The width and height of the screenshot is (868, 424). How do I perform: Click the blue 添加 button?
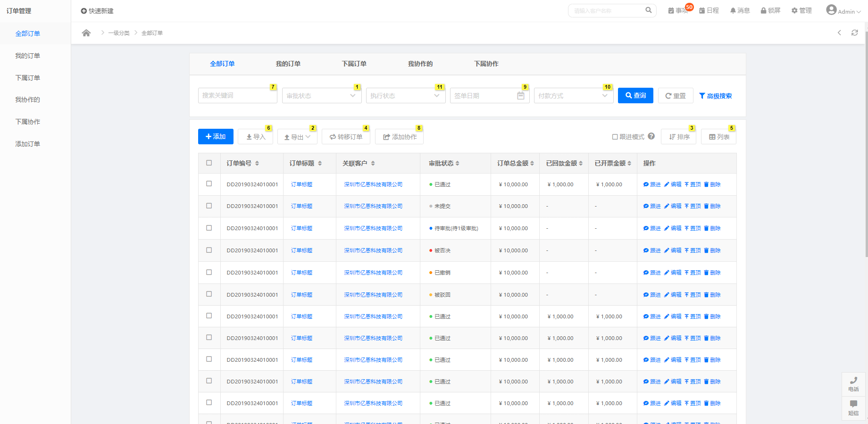coord(216,136)
